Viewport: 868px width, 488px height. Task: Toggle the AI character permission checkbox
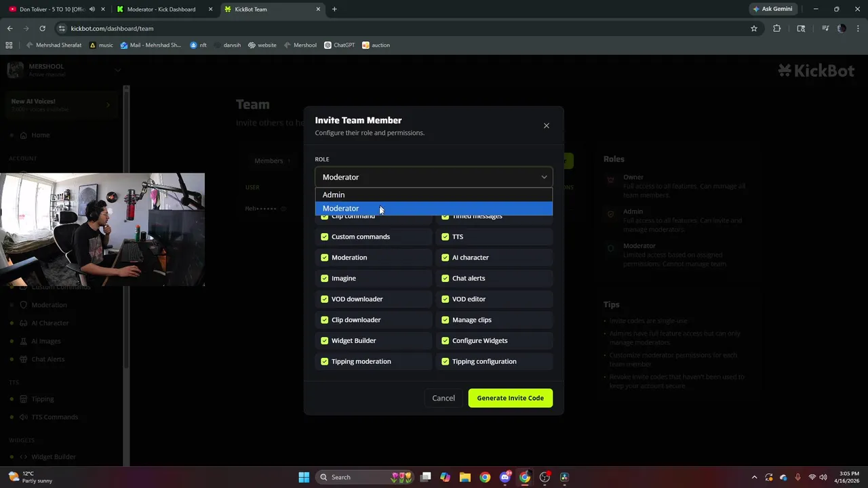point(446,258)
